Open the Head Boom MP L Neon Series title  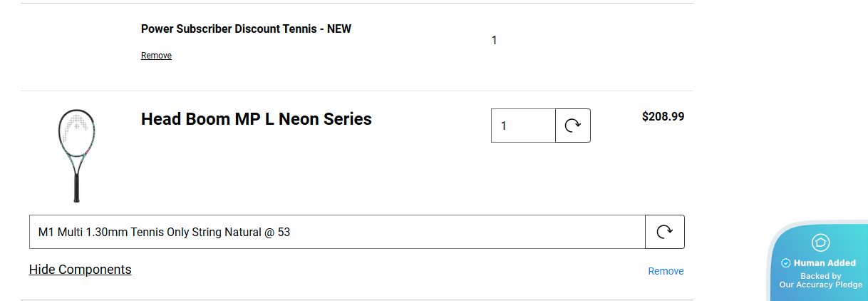[257, 119]
